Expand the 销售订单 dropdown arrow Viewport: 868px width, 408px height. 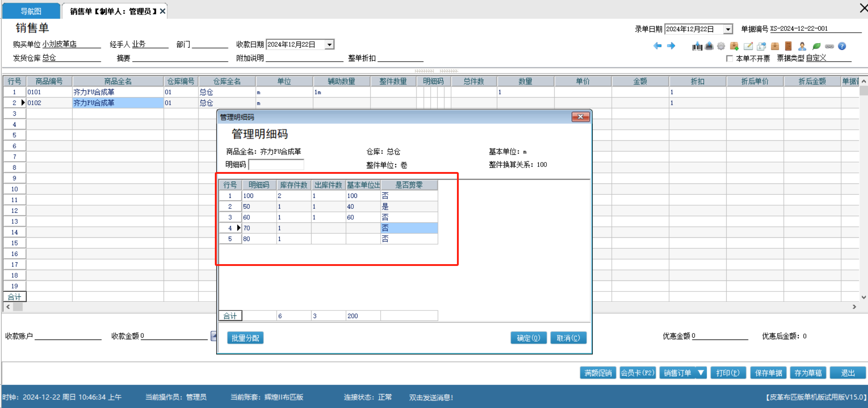coord(701,373)
